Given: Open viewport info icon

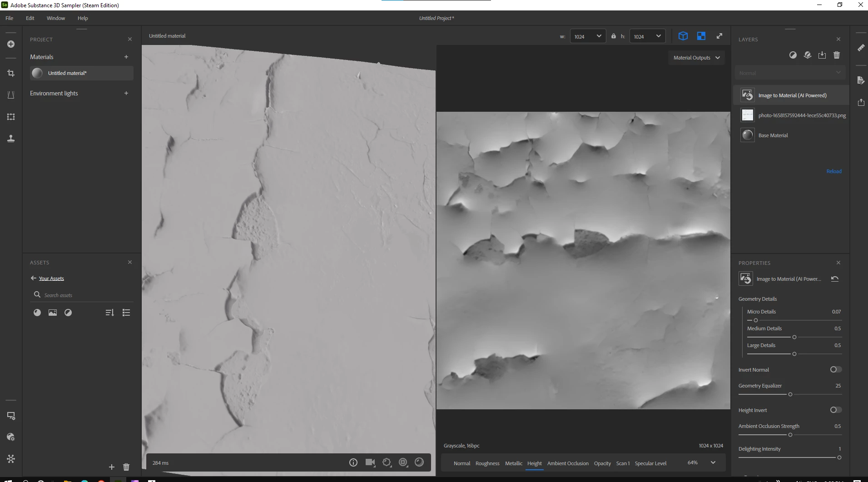Looking at the screenshot, I should [x=353, y=462].
